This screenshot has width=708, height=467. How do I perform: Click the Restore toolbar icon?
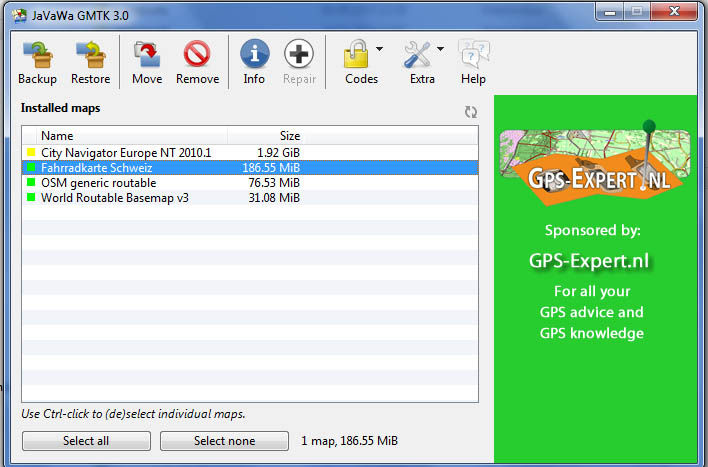pyautogui.click(x=91, y=56)
